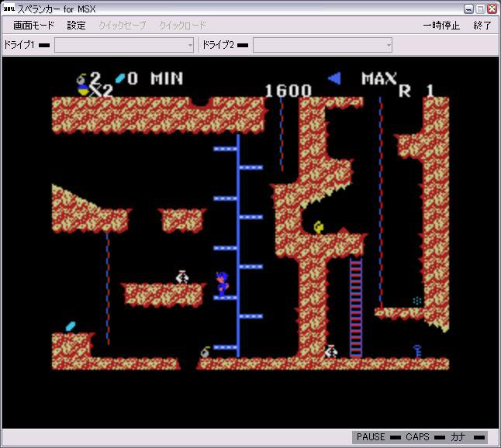Quit emulator with 終了
Viewport: 501px width, 448px height.
tap(482, 26)
